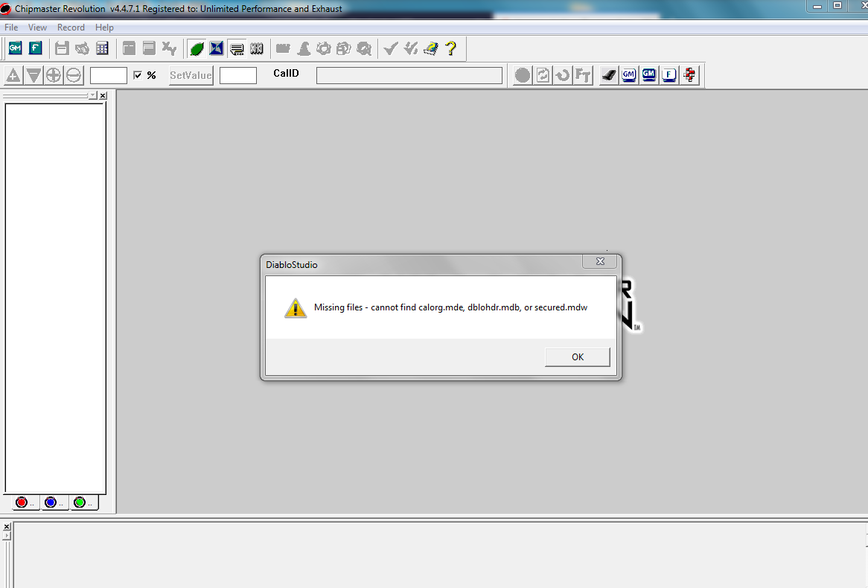Click the white GM monitor icon

(x=628, y=74)
